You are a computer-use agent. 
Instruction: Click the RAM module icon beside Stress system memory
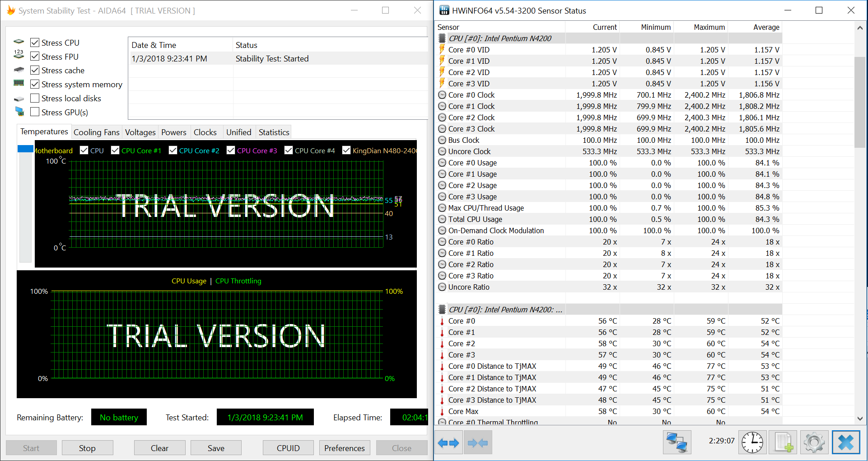pyautogui.click(x=19, y=83)
